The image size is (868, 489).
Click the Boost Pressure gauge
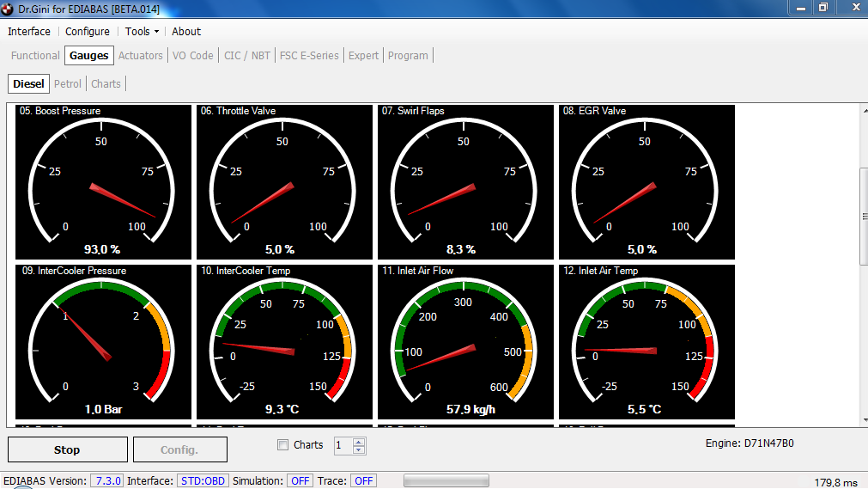(x=102, y=182)
